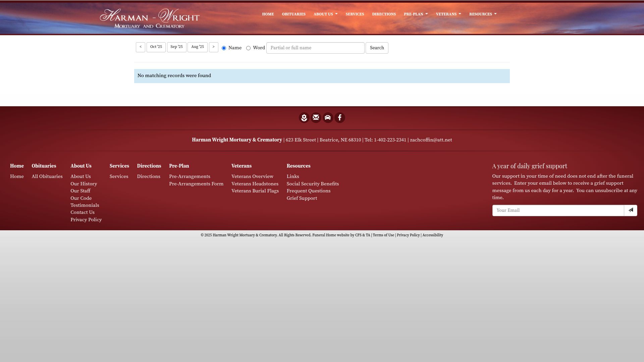Click the Search button

tap(377, 48)
